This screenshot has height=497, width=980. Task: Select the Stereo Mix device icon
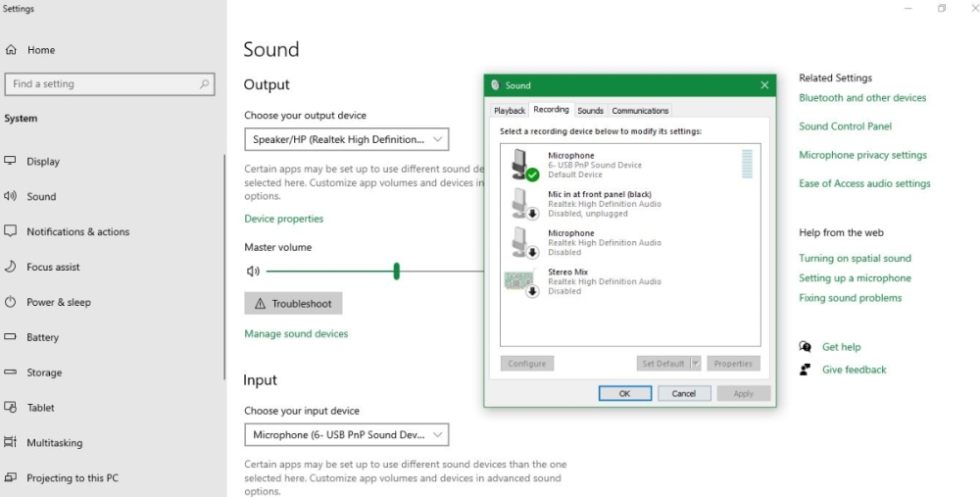click(520, 281)
